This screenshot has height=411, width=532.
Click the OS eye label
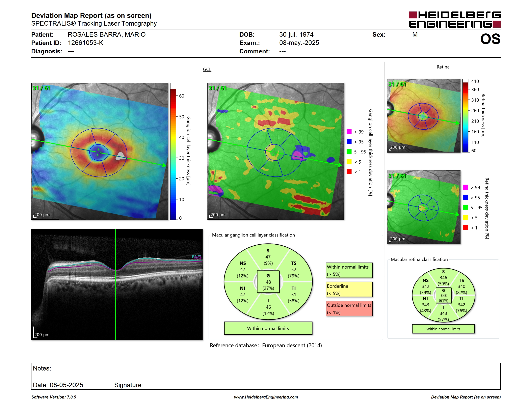pos(490,39)
